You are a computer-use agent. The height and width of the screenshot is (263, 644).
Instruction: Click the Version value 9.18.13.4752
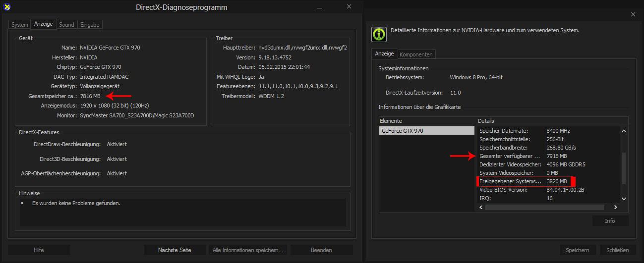click(x=275, y=57)
